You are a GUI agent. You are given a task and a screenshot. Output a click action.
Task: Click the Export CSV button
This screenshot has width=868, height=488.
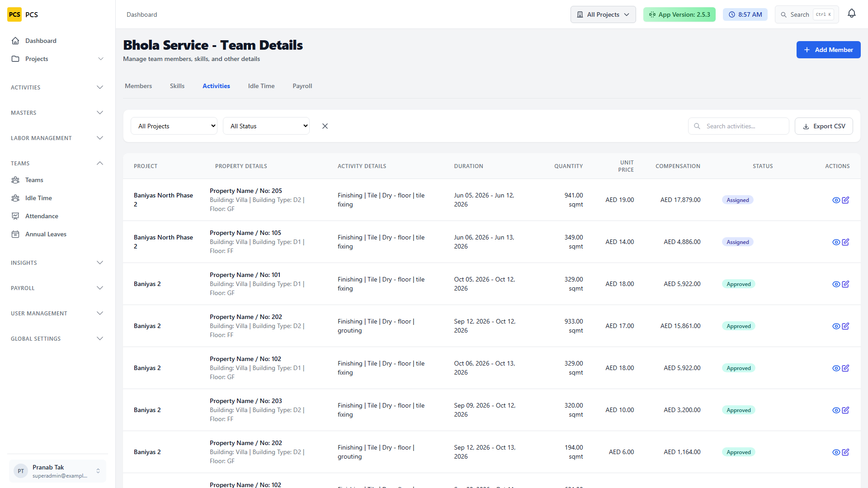coord(824,126)
